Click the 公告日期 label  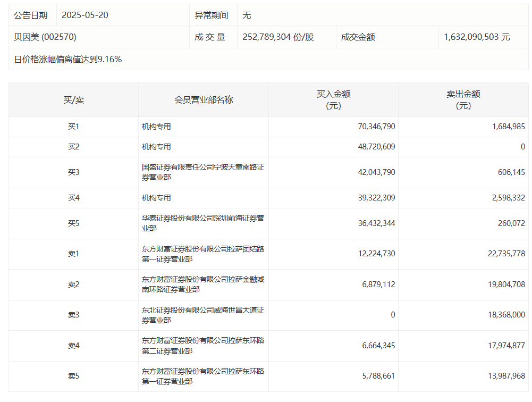pyautogui.click(x=30, y=15)
